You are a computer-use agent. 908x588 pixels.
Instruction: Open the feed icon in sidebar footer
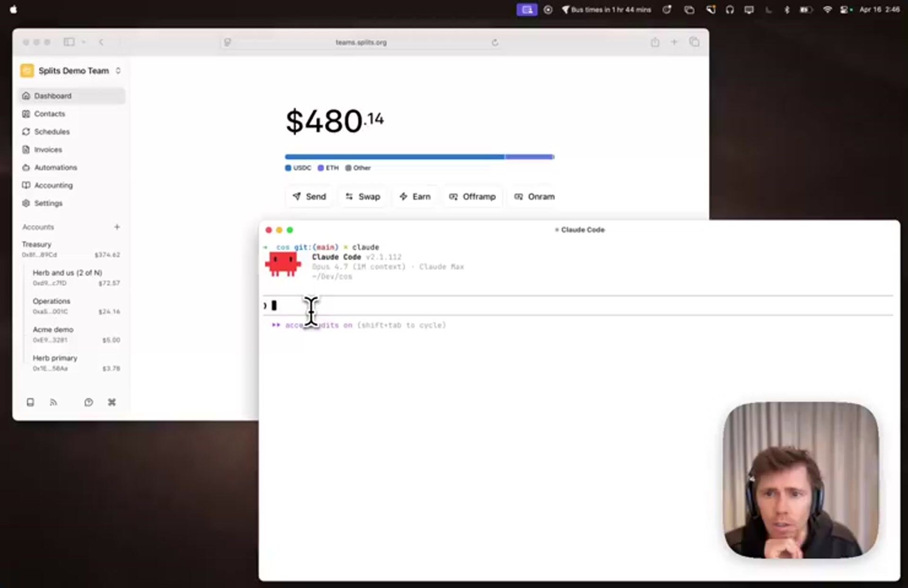53,402
